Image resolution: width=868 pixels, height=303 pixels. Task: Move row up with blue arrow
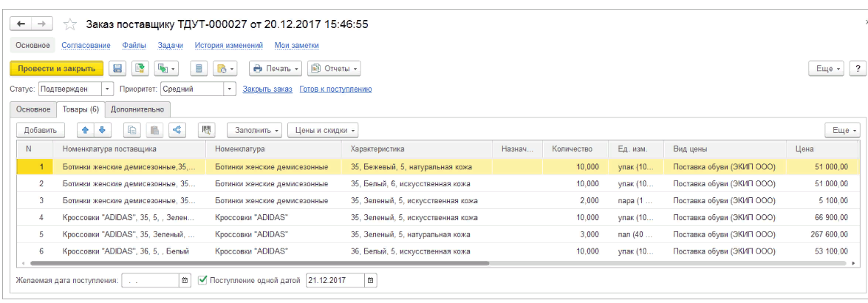[x=86, y=130]
